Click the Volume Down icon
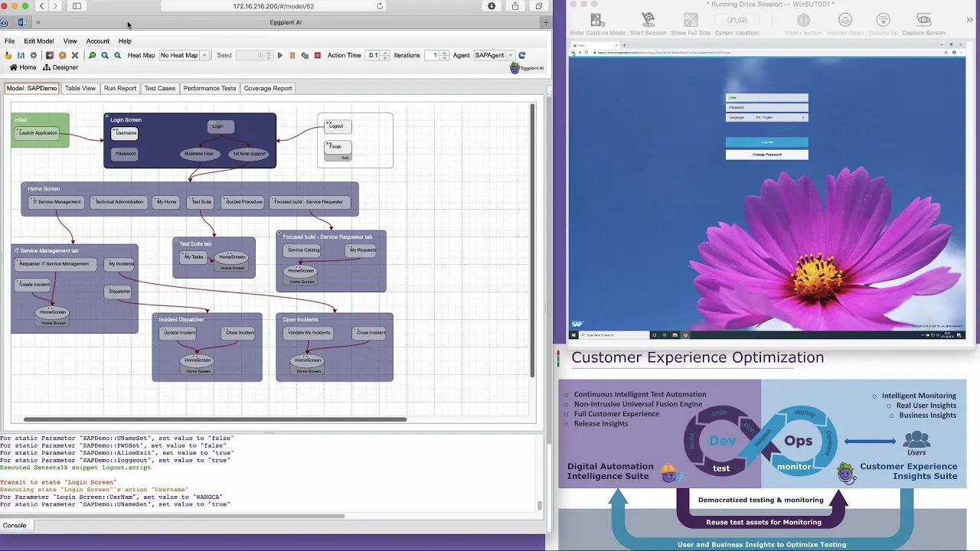The width and height of the screenshot is (980, 551). pyautogui.click(x=845, y=21)
